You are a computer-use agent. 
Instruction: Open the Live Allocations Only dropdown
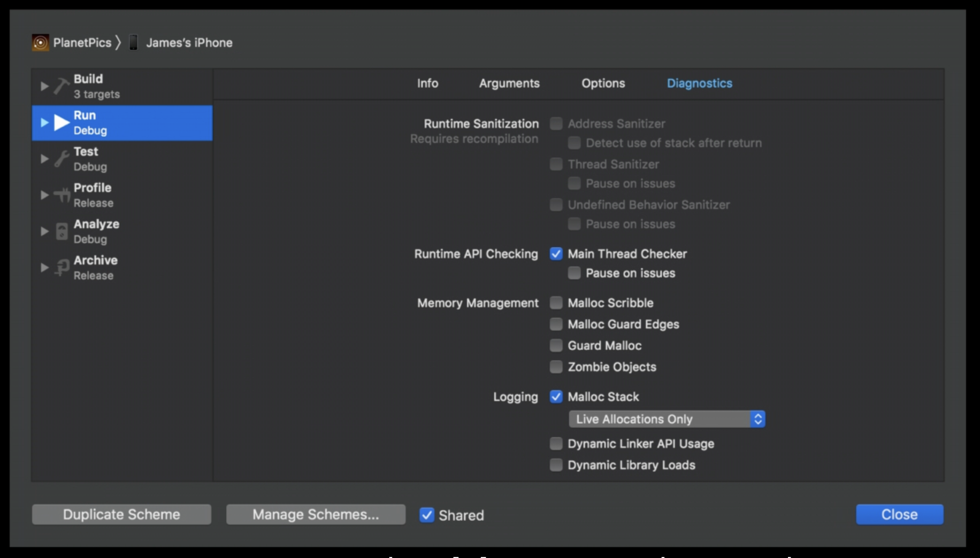[667, 419]
